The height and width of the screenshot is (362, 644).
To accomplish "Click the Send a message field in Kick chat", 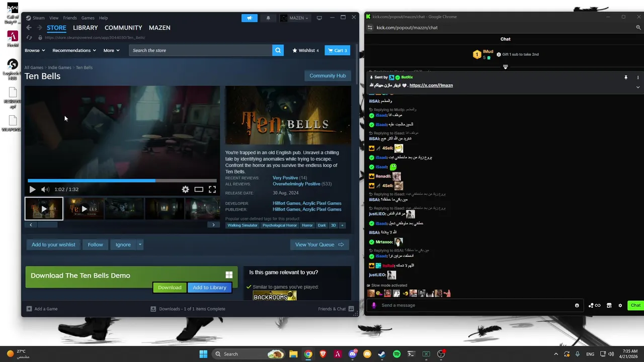I will [x=474, y=305].
